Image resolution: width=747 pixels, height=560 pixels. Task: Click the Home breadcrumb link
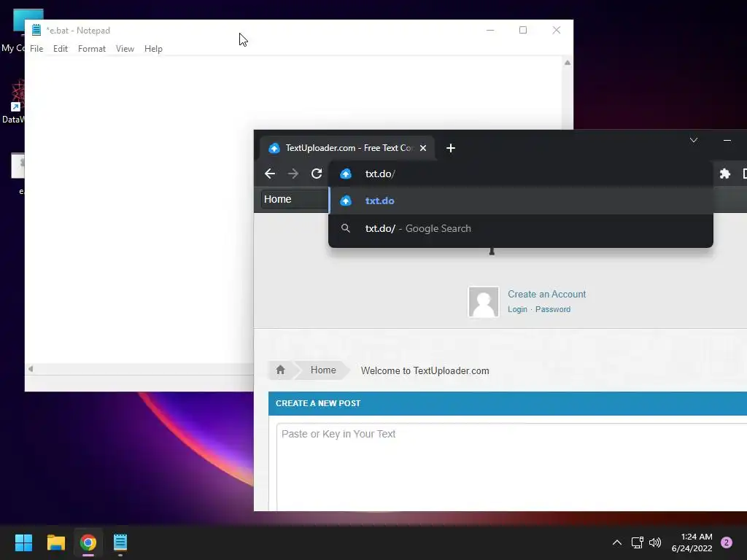coord(323,370)
